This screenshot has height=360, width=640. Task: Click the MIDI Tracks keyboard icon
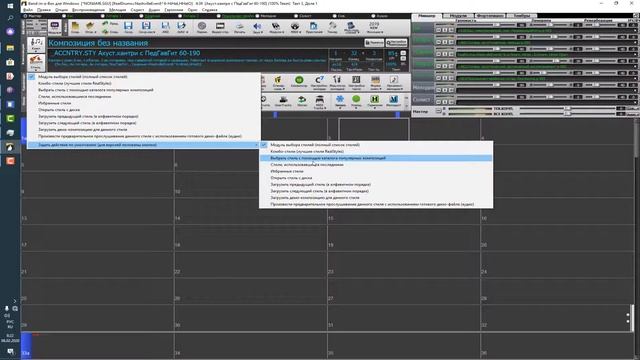(320, 101)
